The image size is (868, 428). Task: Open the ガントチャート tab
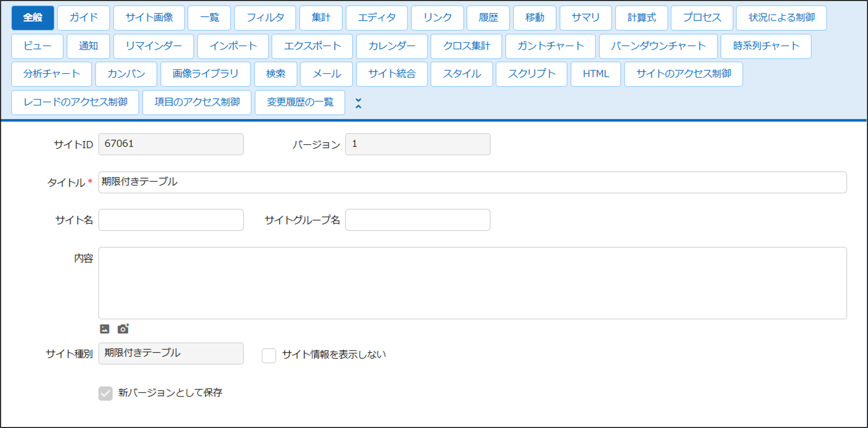pyautogui.click(x=551, y=46)
